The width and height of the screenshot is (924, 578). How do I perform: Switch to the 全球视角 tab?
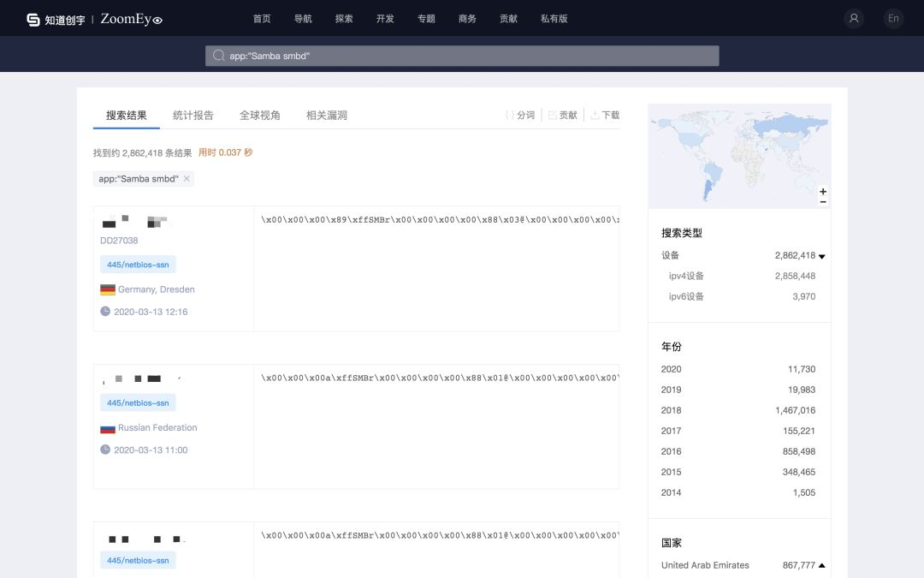(x=260, y=115)
